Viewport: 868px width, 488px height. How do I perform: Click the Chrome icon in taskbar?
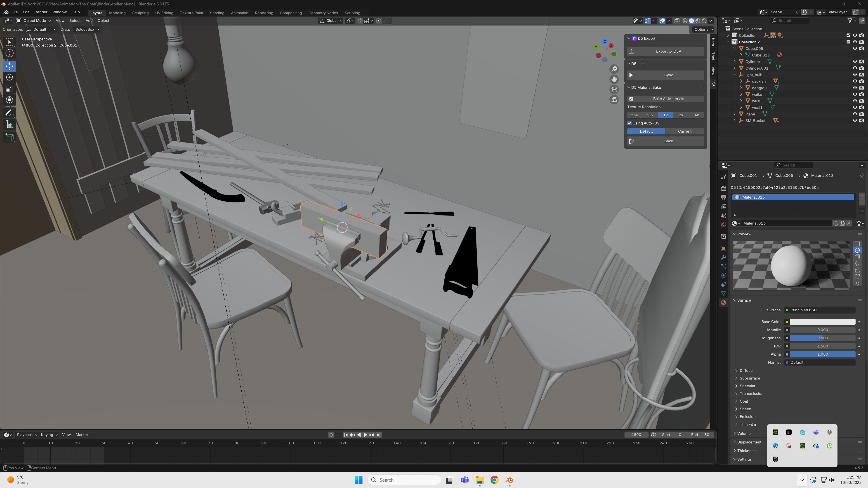click(x=494, y=480)
